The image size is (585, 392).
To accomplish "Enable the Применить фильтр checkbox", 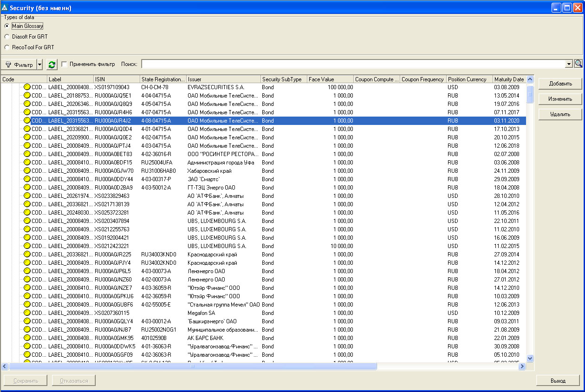I will (x=65, y=65).
